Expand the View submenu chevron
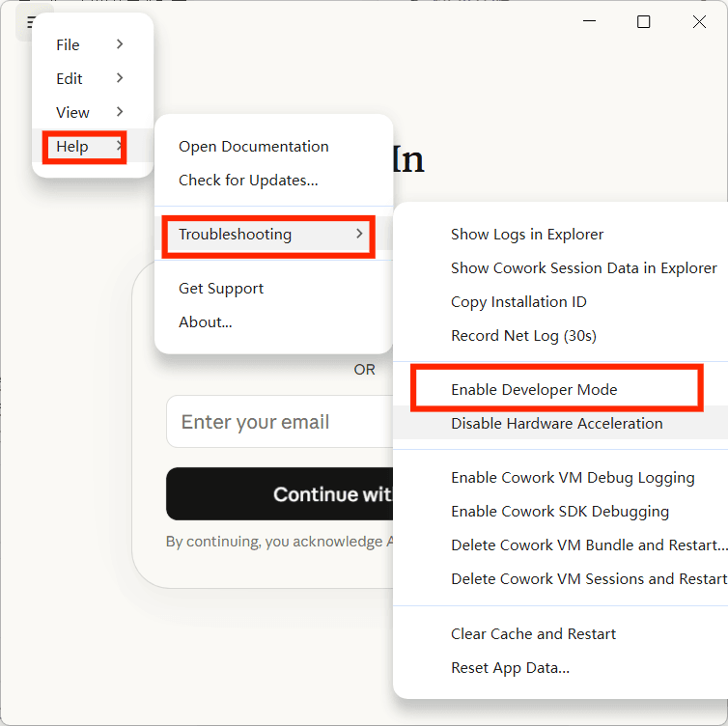Screen dimensions: 728x726 120,112
